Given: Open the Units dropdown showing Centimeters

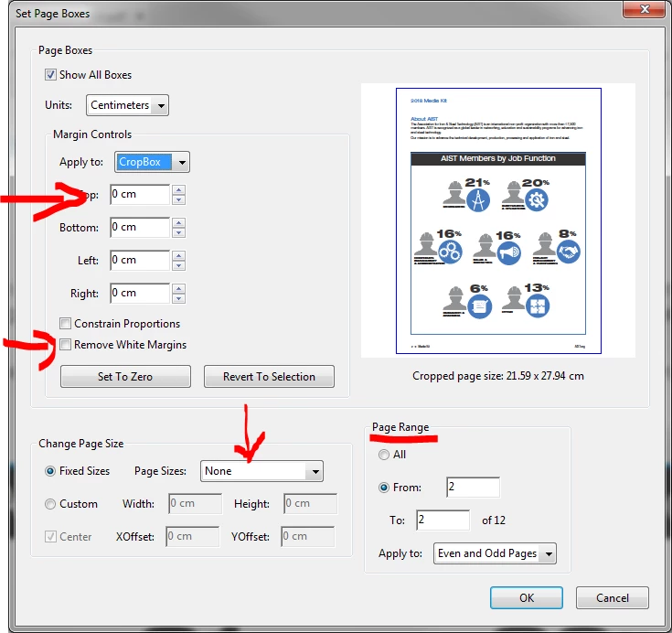Looking at the screenshot, I should [x=127, y=105].
